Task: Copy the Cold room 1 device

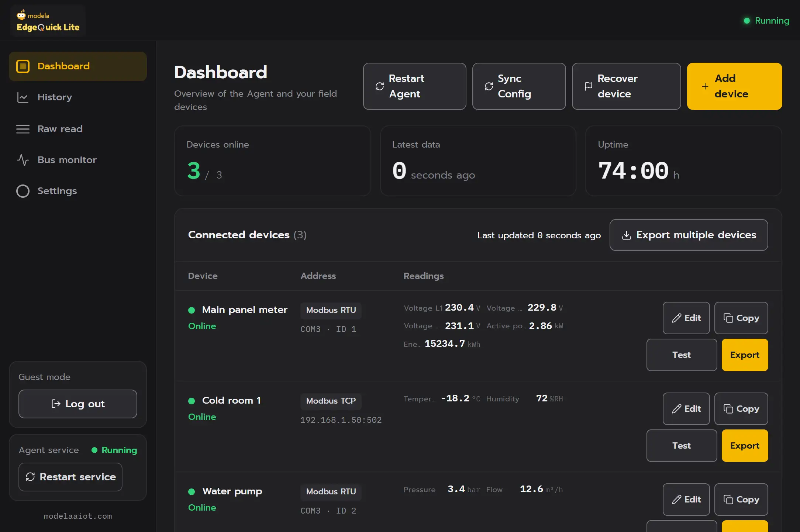Action: [x=741, y=409]
